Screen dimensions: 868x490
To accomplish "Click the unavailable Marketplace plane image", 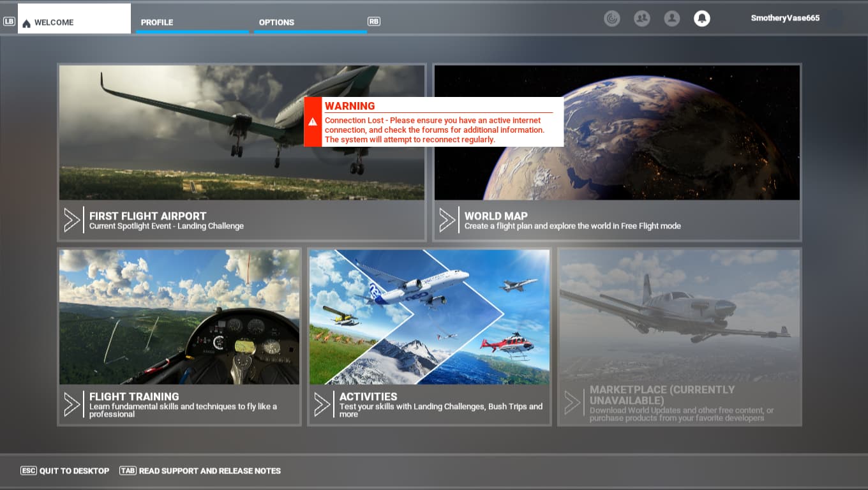I will tap(680, 317).
